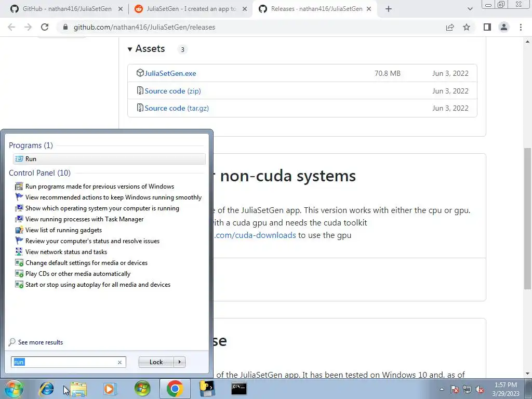Go forward in Chrome

28,27
